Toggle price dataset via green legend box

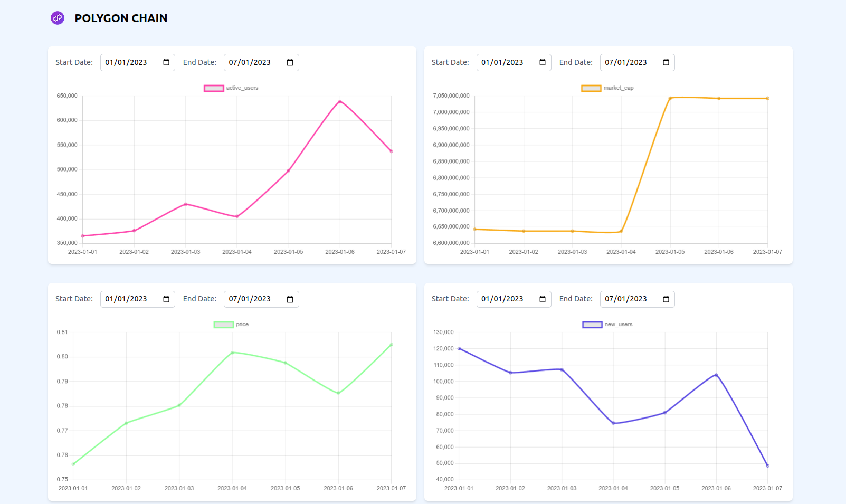coord(223,325)
